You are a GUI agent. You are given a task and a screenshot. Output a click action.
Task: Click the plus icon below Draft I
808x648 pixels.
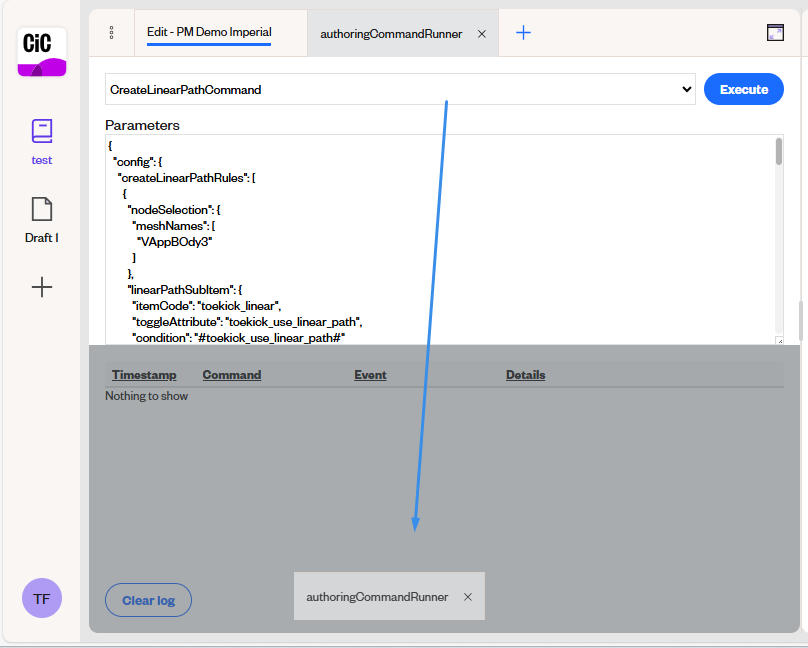pyautogui.click(x=41, y=287)
